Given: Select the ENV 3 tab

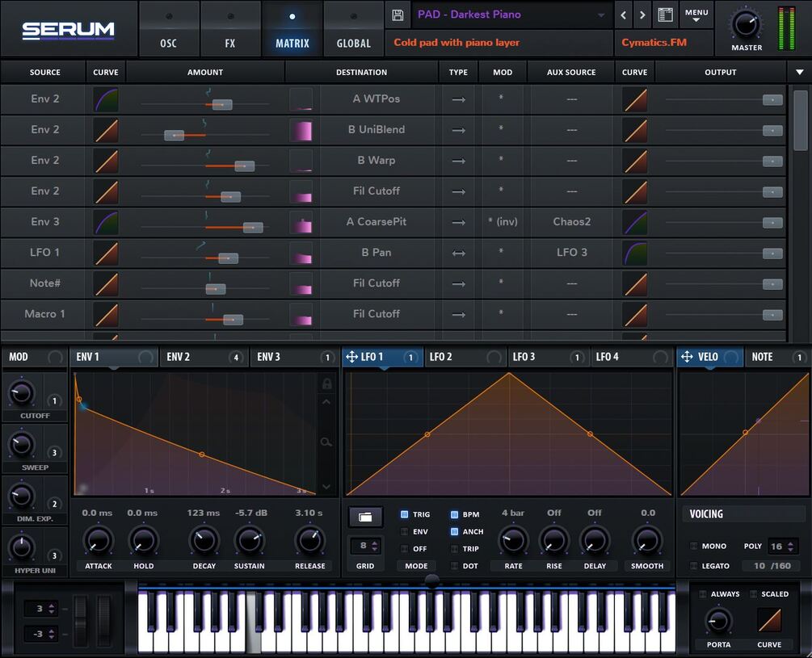Looking at the screenshot, I should [x=294, y=357].
